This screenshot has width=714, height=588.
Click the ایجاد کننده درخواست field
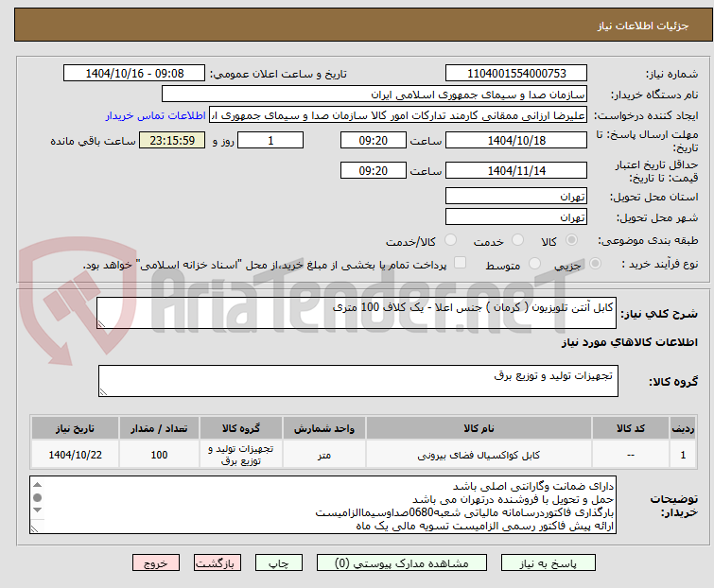(398, 115)
